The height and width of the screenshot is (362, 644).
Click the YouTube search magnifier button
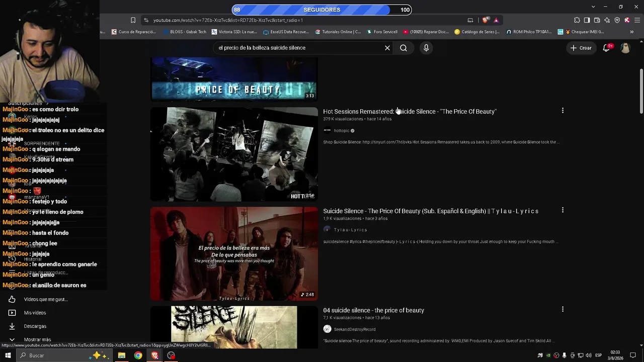click(404, 48)
